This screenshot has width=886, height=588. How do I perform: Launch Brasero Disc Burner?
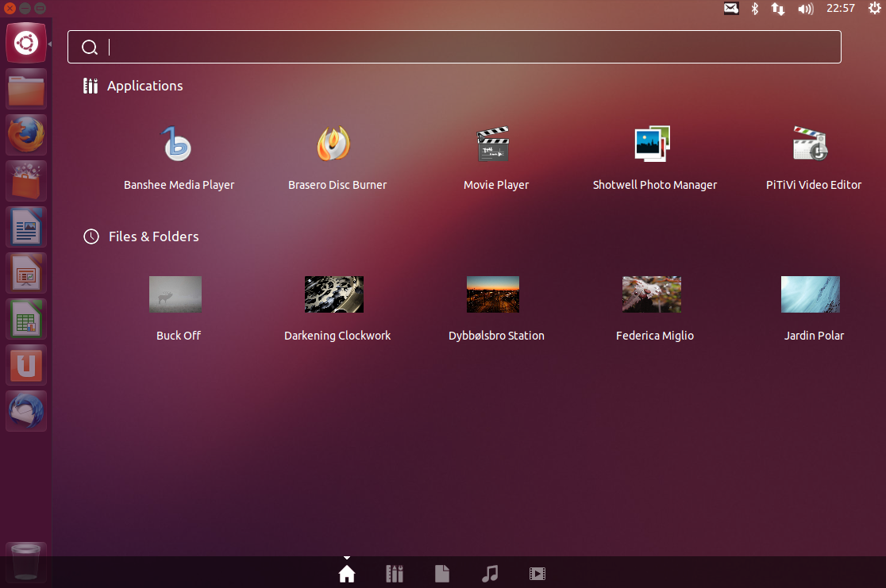coord(337,155)
